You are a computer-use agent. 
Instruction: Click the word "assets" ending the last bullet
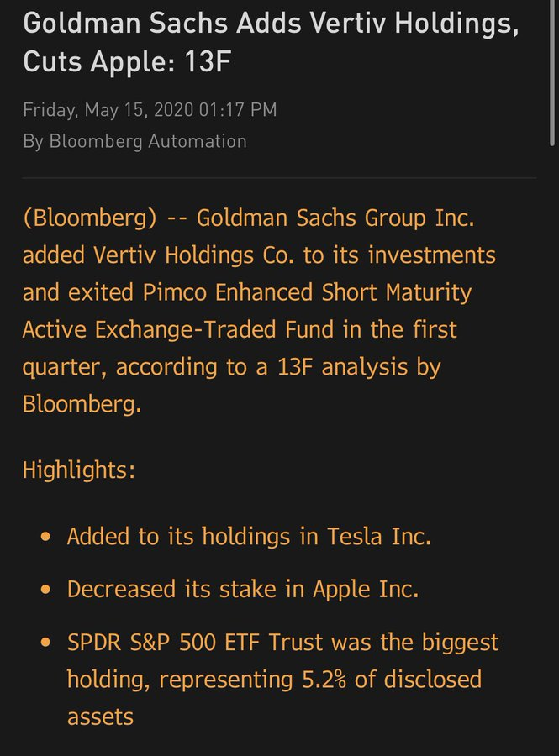tap(100, 716)
